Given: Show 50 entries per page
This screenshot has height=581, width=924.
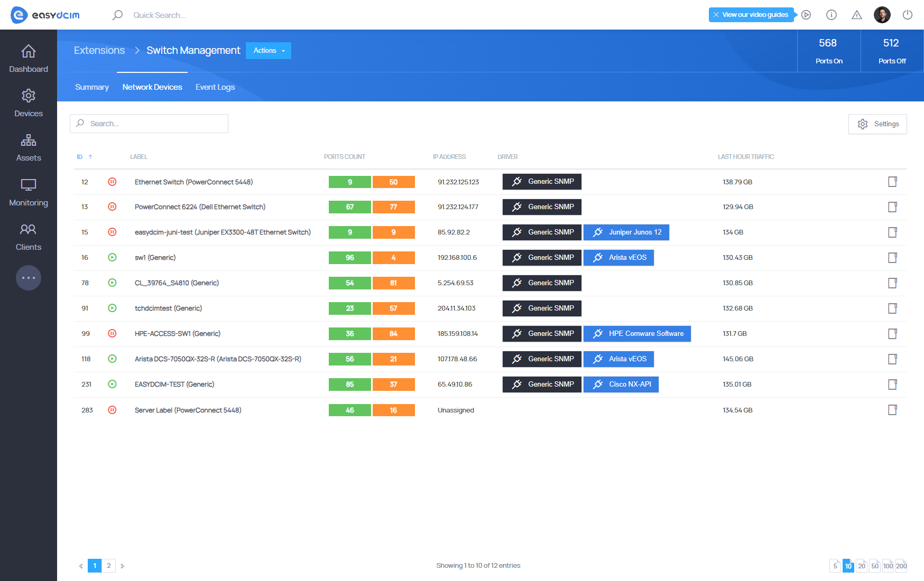Looking at the screenshot, I should [875, 566].
